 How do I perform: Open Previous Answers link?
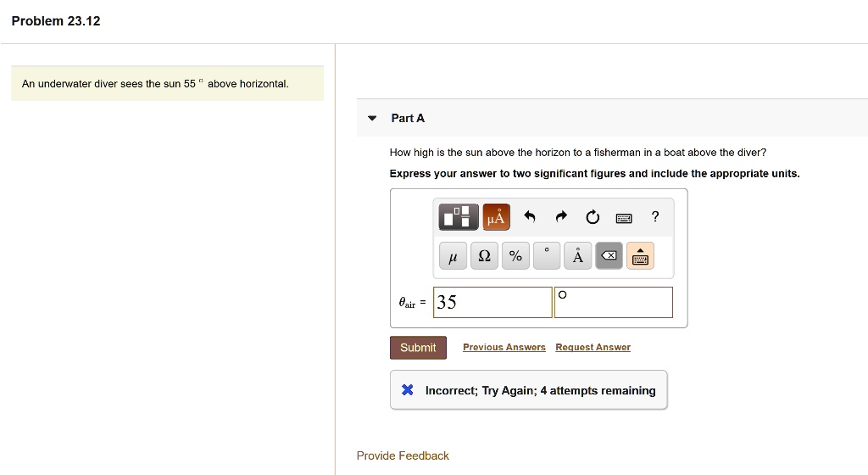(504, 348)
